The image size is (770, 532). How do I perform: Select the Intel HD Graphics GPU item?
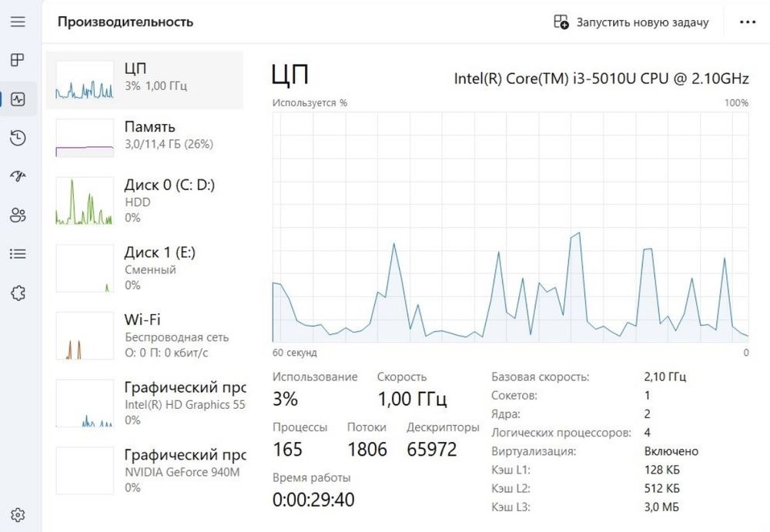145,403
